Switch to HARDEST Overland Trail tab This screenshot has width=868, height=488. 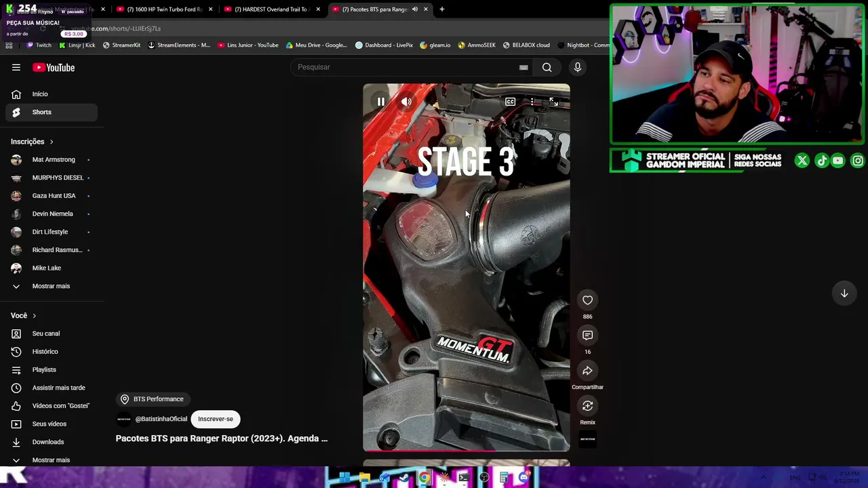(x=273, y=9)
